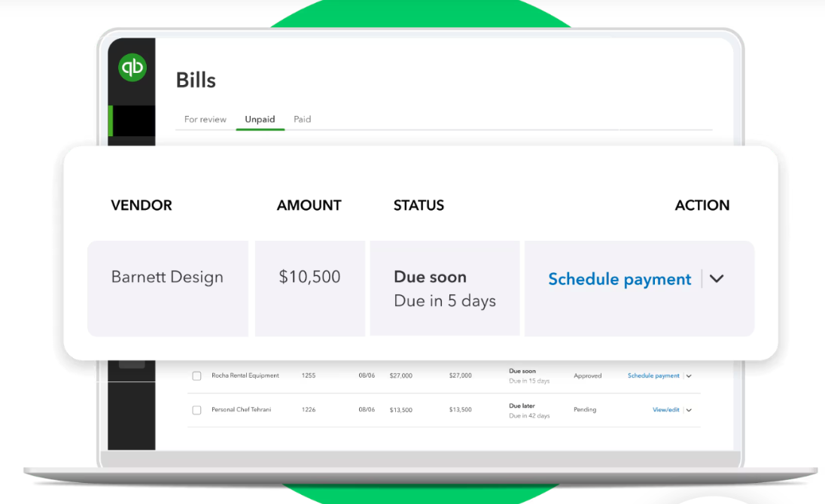
Task: Open the dropdown arrow next to View/edit
Action: 689,410
